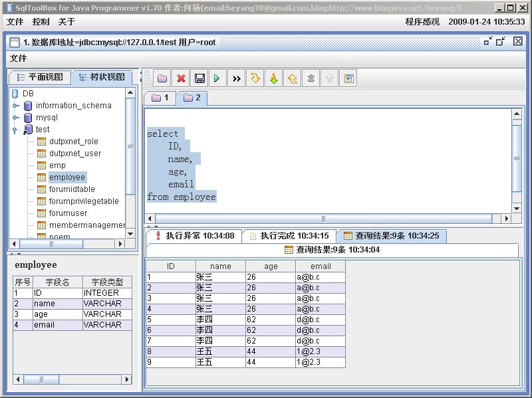Viewport: 532px width, 398px height.
Task: Click the 王五 name cell in row 9
Action: click(221, 362)
